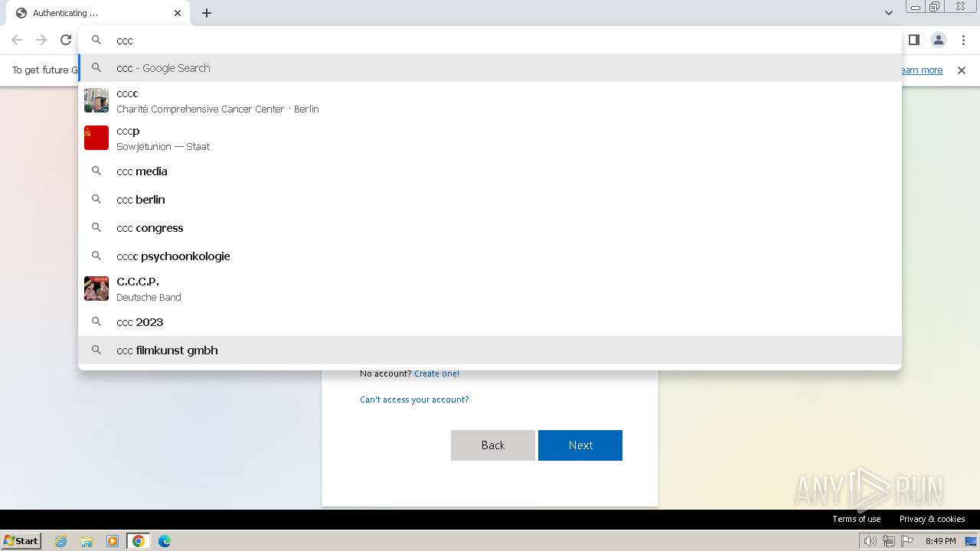
Task: Select the 'cccc psychoonkologie' suggestion
Action: click(490, 256)
